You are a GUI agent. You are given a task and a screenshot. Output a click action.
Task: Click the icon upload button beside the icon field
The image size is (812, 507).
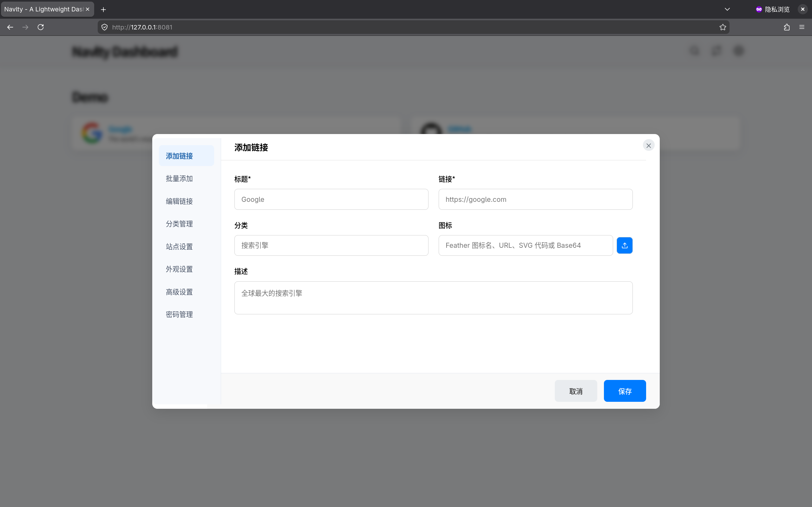(x=625, y=245)
